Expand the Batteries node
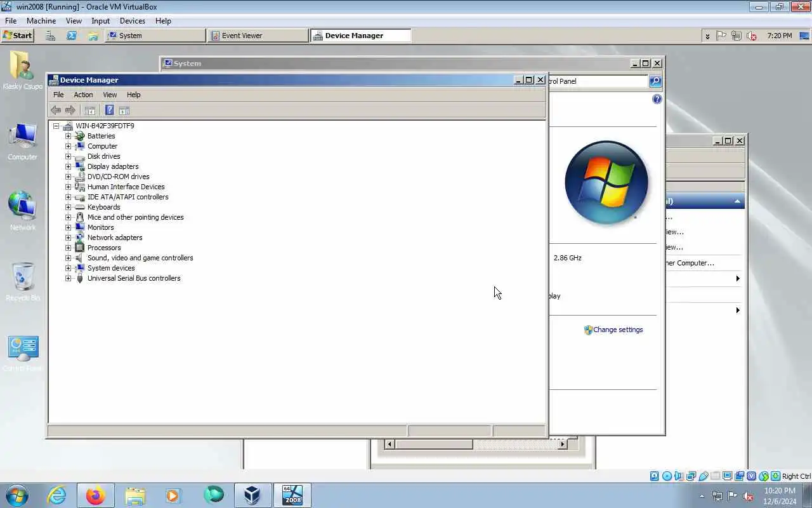Viewport: 812px width, 508px height. 68,136
